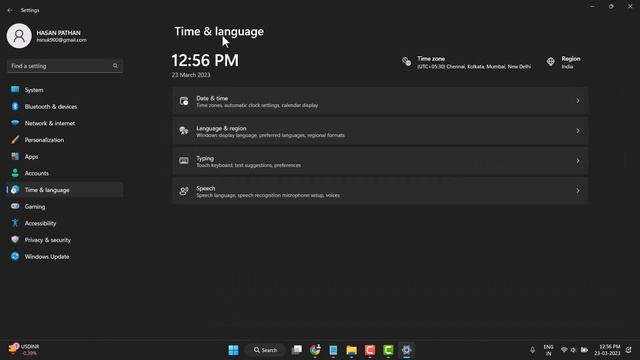This screenshot has width=640, height=360.
Task: Click the Time zone clock-globe icon
Action: [407, 62]
